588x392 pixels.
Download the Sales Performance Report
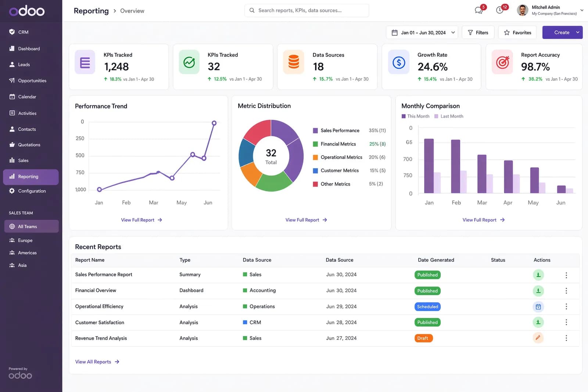click(538, 275)
